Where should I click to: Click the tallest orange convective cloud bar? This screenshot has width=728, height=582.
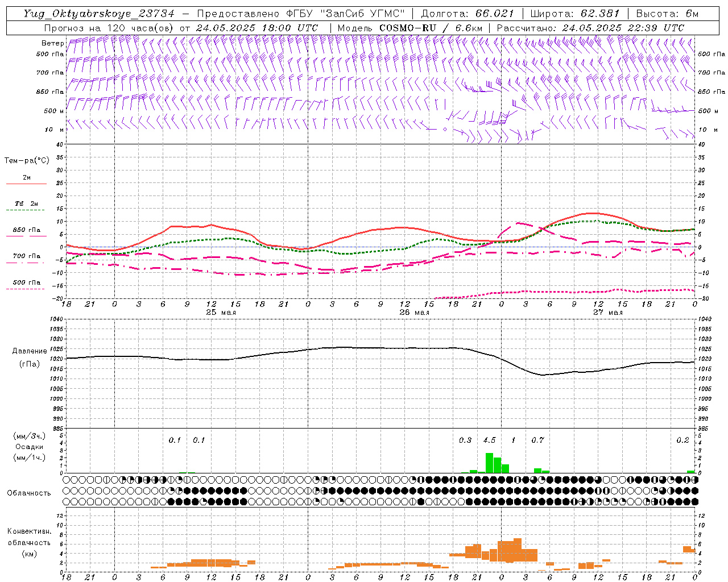click(x=518, y=550)
